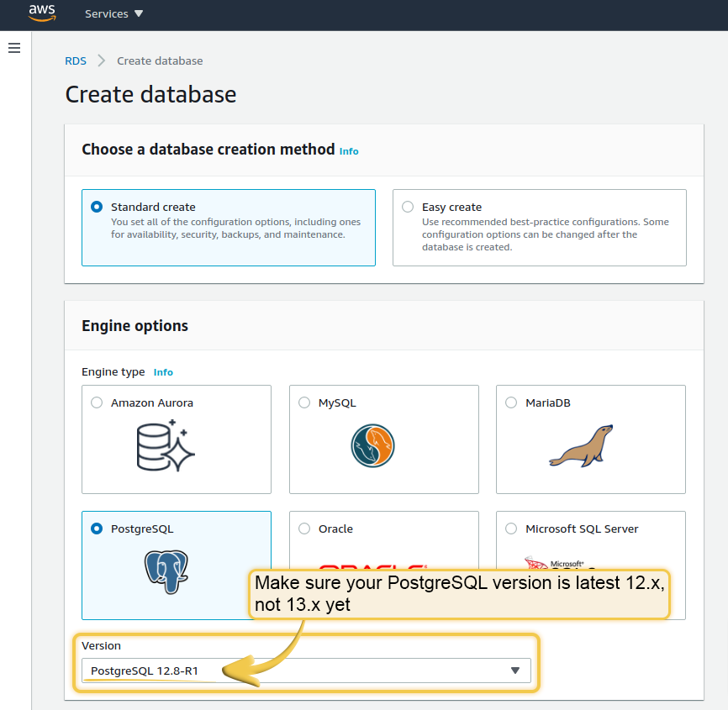Open the hamburger navigation menu
Viewport: 728px width, 710px height.
[14, 48]
